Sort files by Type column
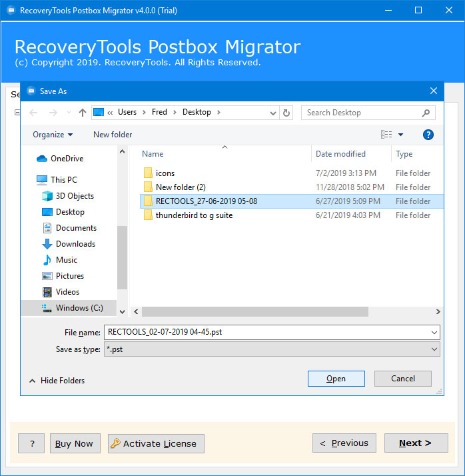This screenshot has width=465, height=476. [404, 154]
